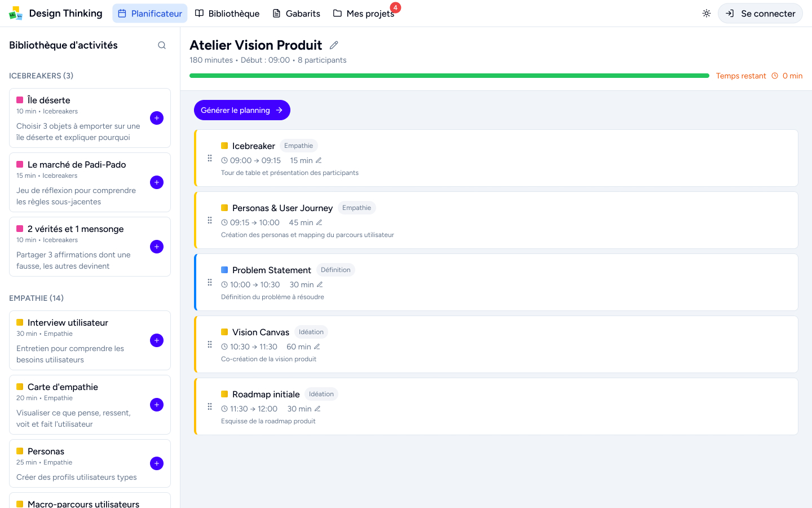The width and height of the screenshot is (812, 508).
Task: Add Carte d'empathie to the schedule
Action: (x=157, y=405)
